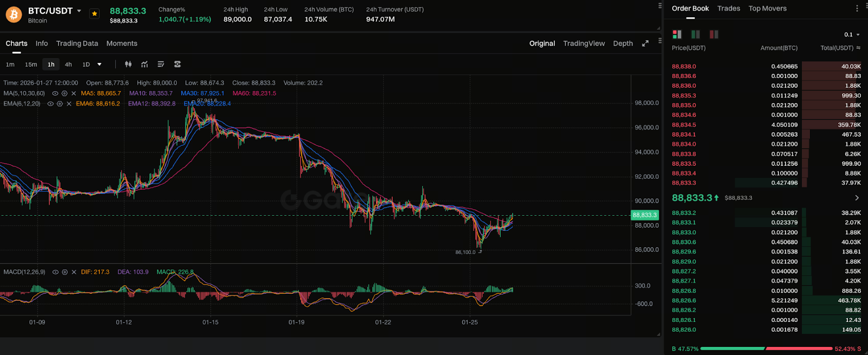Select the 1D timeframe
Viewport: 868px width, 355px height.
coord(86,64)
